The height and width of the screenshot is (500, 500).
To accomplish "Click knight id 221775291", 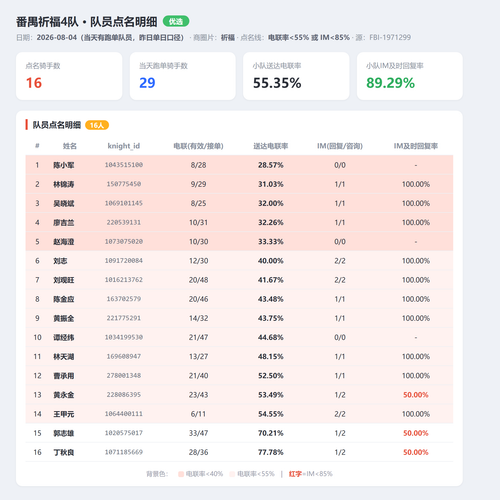I will pyautogui.click(x=124, y=318).
